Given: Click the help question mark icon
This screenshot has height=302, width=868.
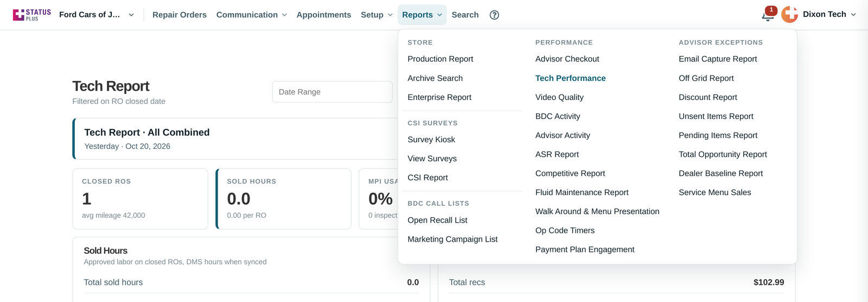Looking at the screenshot, I should pyautogui.click(x=494, y=15).
